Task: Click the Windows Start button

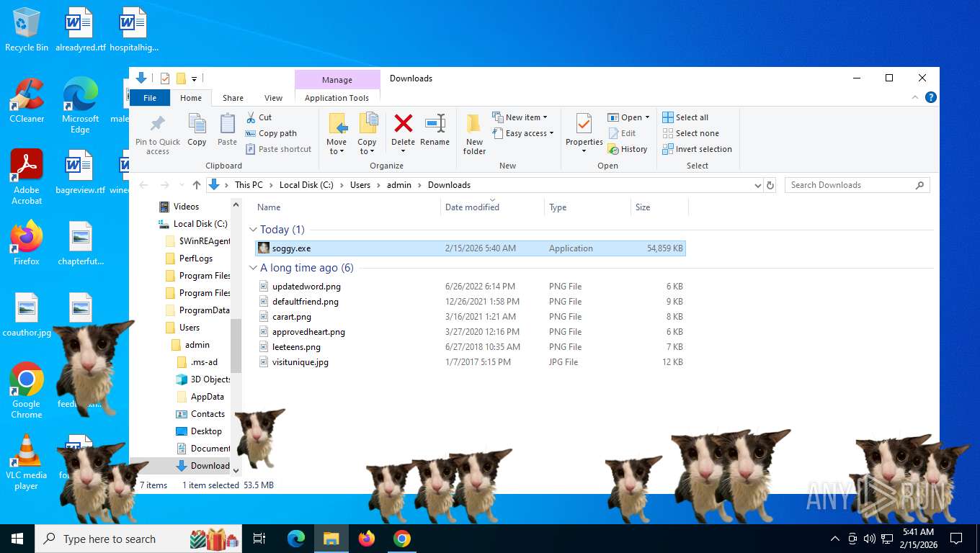Action: [17, 539]
